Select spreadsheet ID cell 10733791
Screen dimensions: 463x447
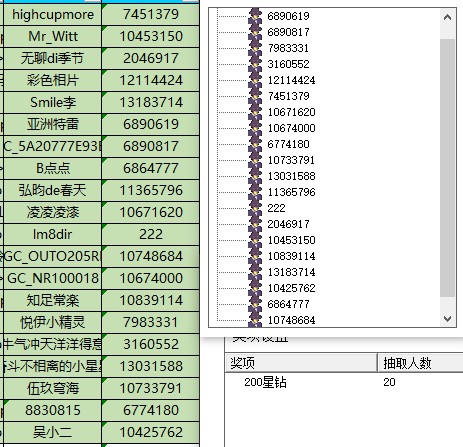151,388
